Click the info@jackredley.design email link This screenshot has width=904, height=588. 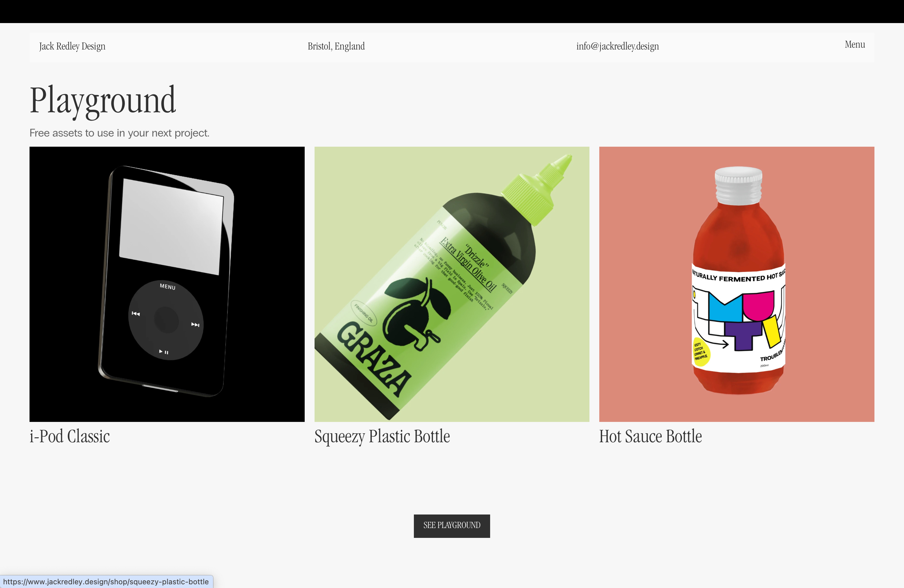click(617, 46)
